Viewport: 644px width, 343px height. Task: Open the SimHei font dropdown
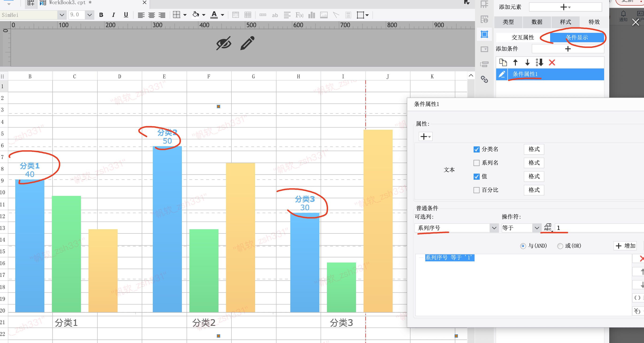62,15
